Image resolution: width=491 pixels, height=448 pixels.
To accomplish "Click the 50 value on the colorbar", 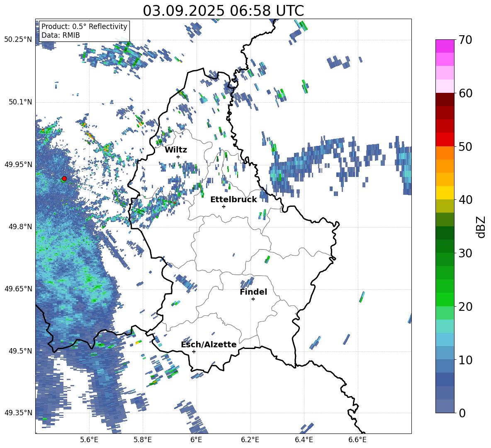I will pyautogui.click(x=465, y=146).
